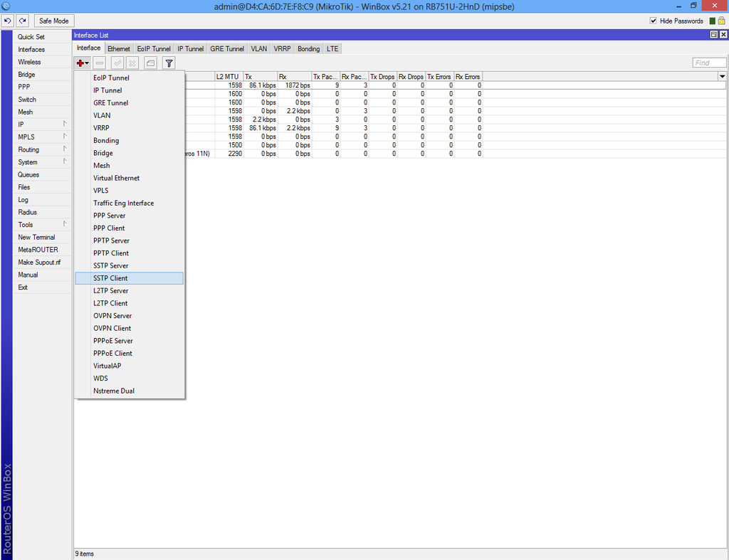Click the traffic monitor icon near Hide Passwords
This screenshot has height=560, width=729.
click(x=713, y=21)
